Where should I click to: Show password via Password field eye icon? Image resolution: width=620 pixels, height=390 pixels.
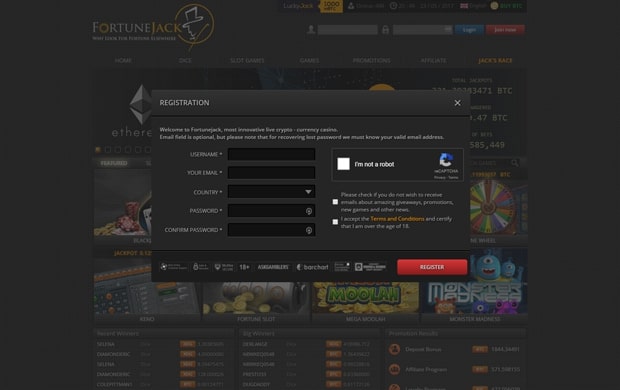pyautogui.click(x=309, y=211)
